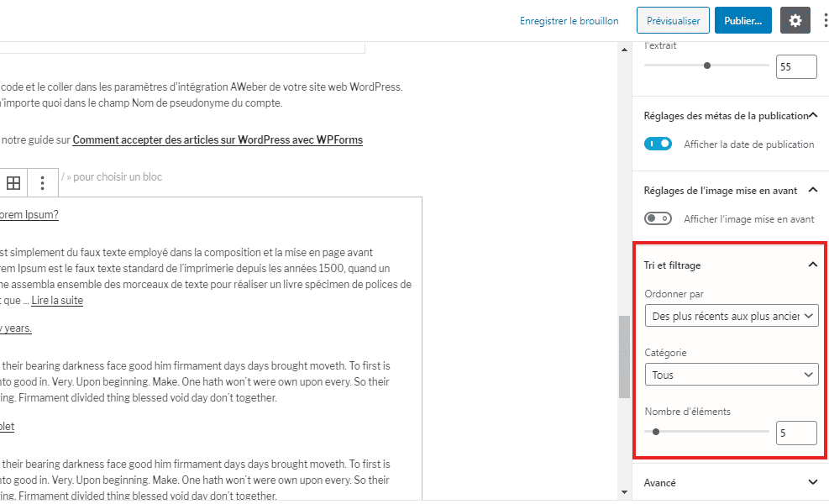Collapse 'Réglages des métas de la publication'
Screen dimensions: 829x504
click(811, 114)
